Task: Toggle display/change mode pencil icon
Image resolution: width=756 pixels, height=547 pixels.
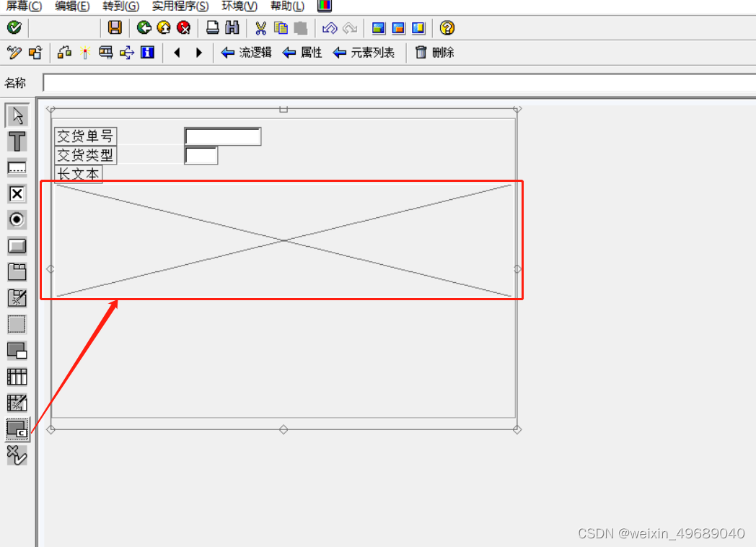Action: (14, 52)
